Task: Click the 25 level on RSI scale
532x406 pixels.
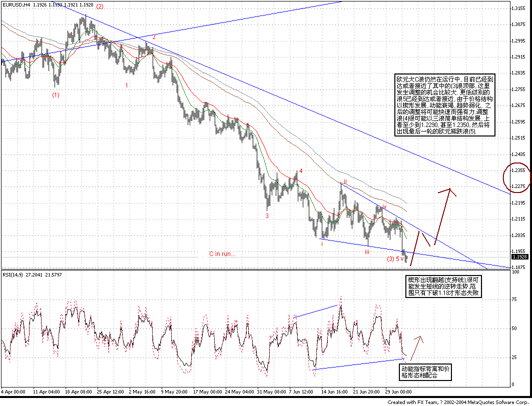Action: [x=515, y=357]
